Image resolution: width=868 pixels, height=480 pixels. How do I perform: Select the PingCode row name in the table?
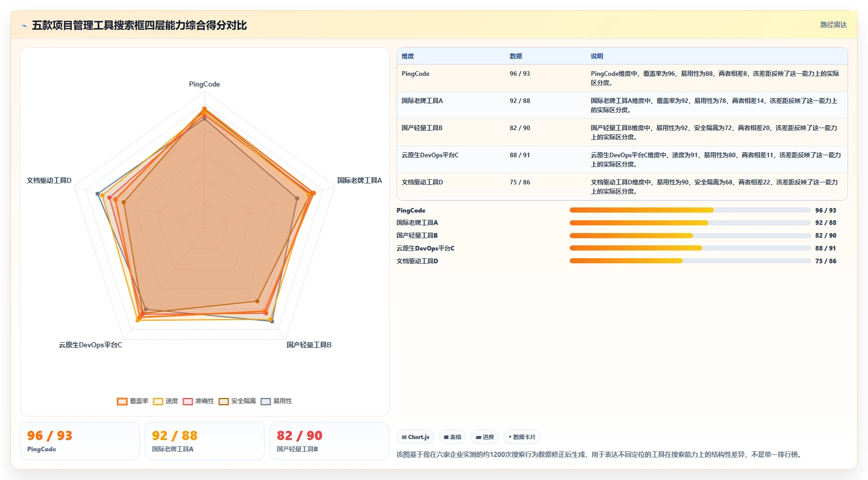click(x=416, y=74)
